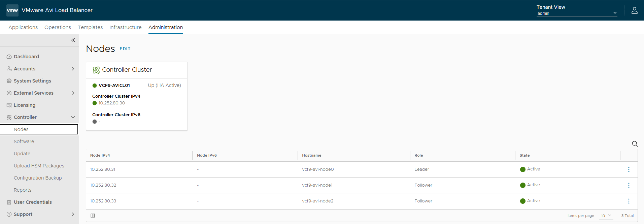The height and width of the screenshot is (224, 644).
Task: Open Update under Controller
Action: 22,154
